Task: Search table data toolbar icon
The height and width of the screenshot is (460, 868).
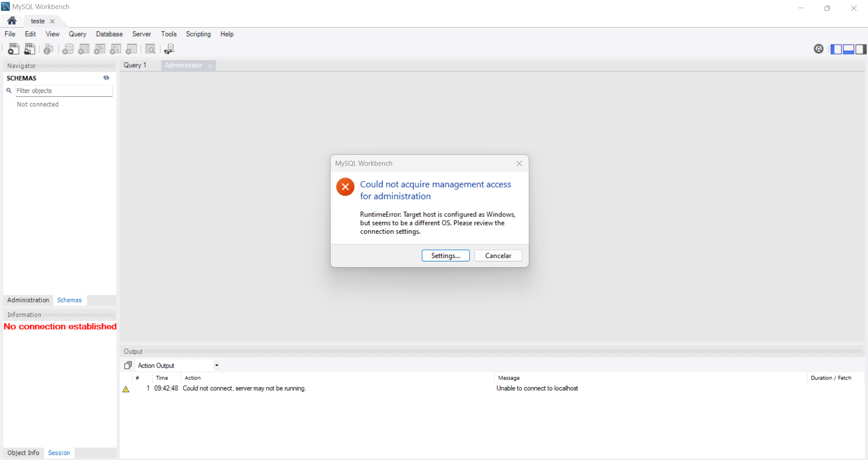Action: pos(150,49)
